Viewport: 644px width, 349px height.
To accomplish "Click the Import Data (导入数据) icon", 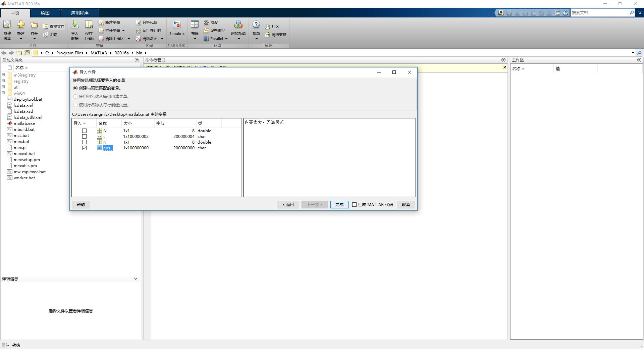I will click(x=75, y=25).
